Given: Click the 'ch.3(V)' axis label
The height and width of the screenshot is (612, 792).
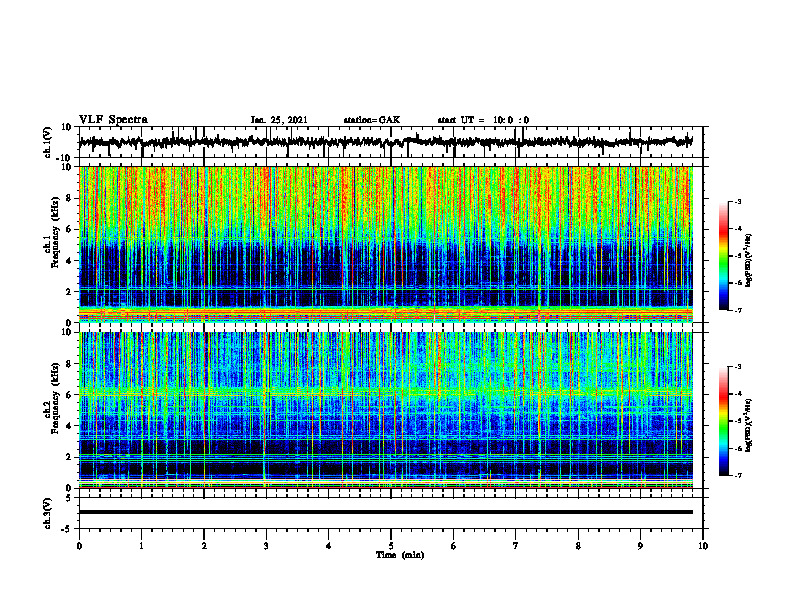Looking at the screenshot, I should [x=48, y=513].
